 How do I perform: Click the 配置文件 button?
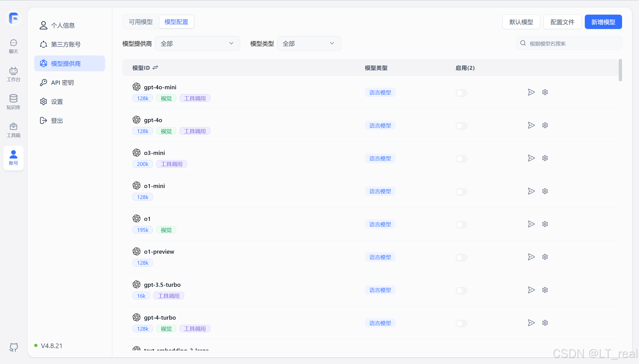[x=562, y=22]
